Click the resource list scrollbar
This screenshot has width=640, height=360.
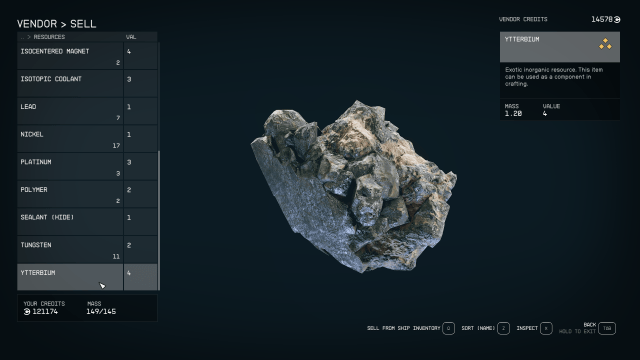pyautogui.click(x=159, y=220)
